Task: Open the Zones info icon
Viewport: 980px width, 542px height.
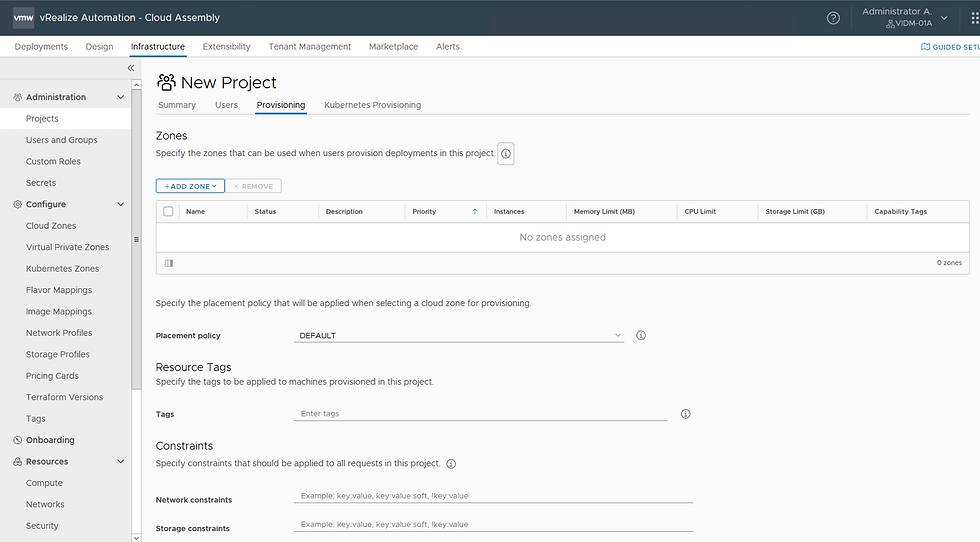Action: coord(506,153)
